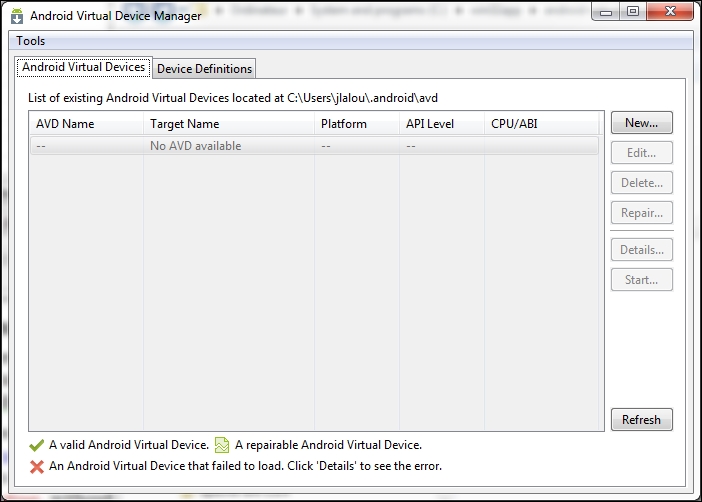This screenshot has width=702, height=502.
Task: Select the Android Virtual Devices tab
Action: pyautogui.click(x=84, y=67)
